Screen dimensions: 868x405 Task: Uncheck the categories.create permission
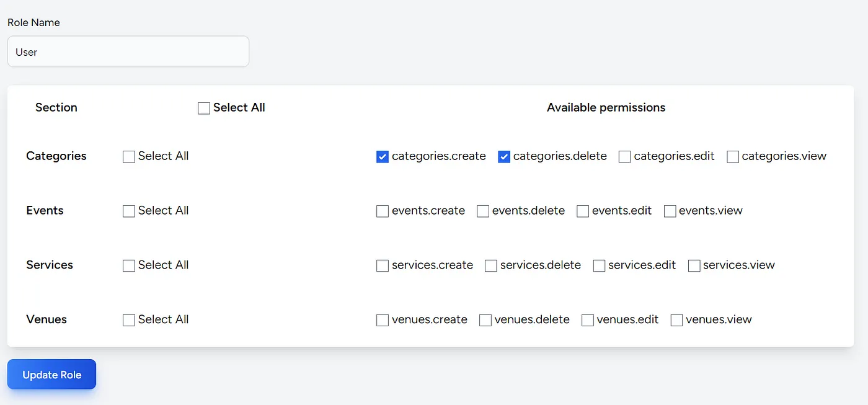(x=383, y=157)
